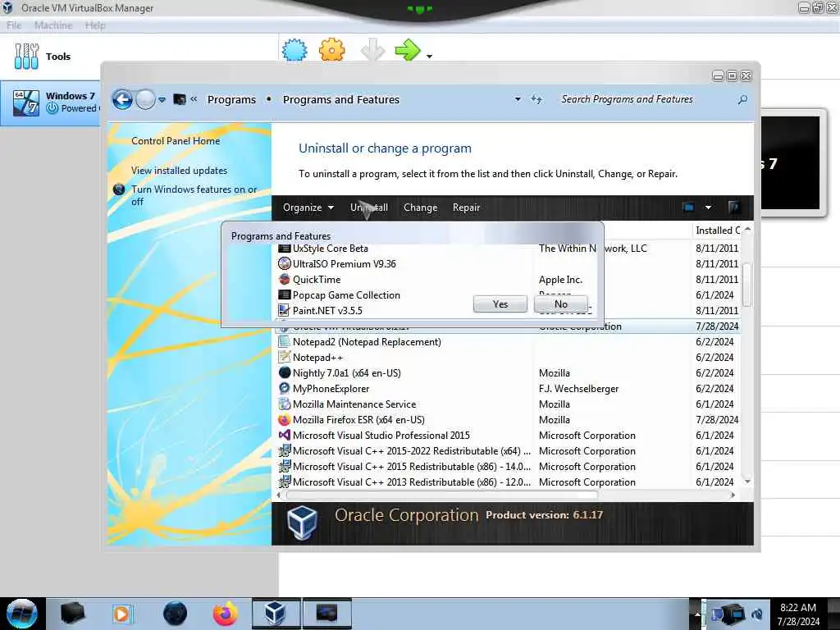This screenshot has height=630, width=840.
Task: Click the vertical scrollbar thumb of program list
Action: [747, 285]
